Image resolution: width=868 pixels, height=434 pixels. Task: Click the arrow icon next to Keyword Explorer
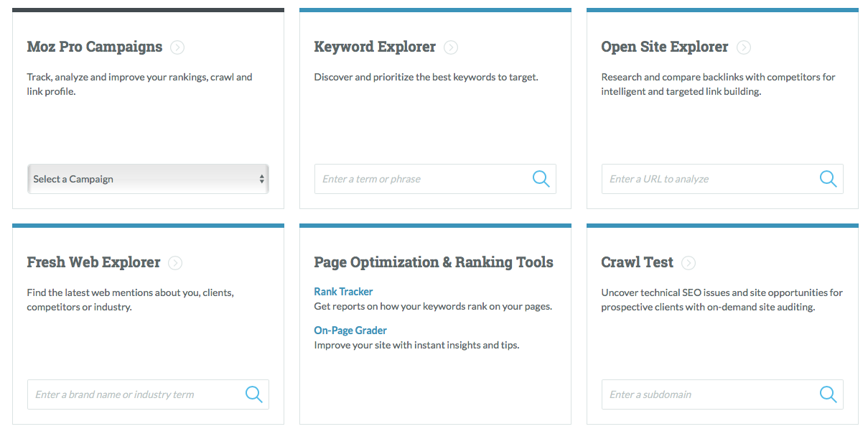451,47
